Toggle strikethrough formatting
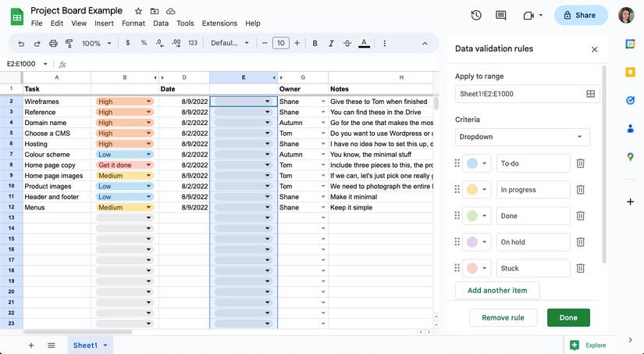The width and height of the screenshot is (644, 354). click(347, 43)
